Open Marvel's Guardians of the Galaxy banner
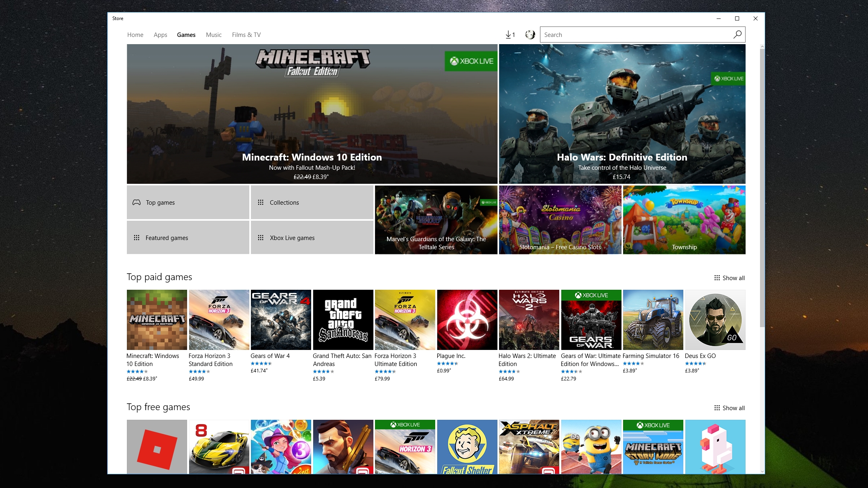The width and height of the screenshot is (868, 488). 436,220
